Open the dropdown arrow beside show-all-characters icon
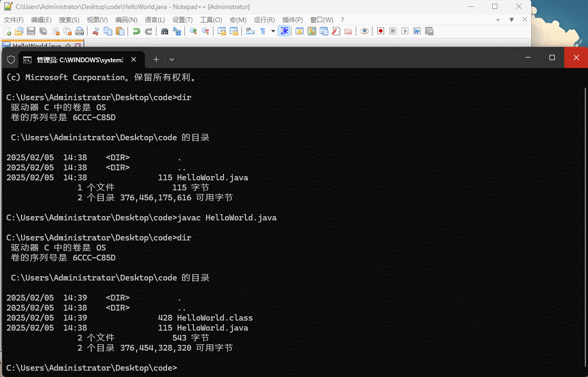The width and height of the screenshot is (588, 377). (273, 31)
